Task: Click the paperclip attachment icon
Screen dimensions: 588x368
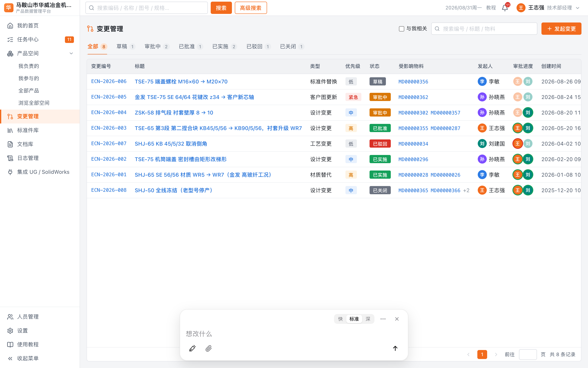Action: [208, 348]
